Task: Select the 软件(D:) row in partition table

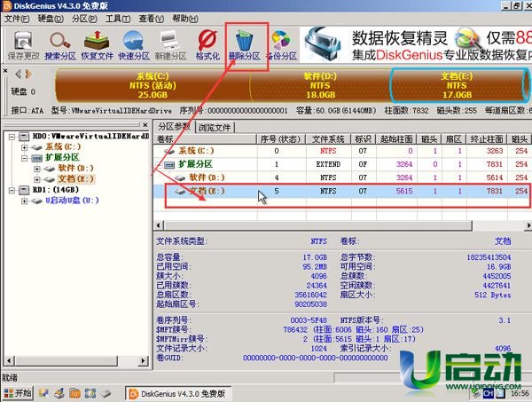Action: click(342, 177)
